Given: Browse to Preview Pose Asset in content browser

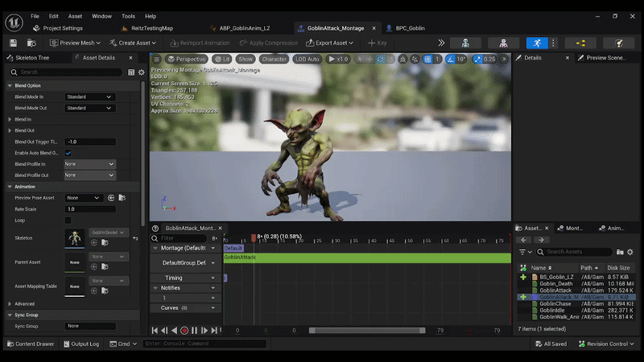Looking at the screenshot, I should coord(122,198).
